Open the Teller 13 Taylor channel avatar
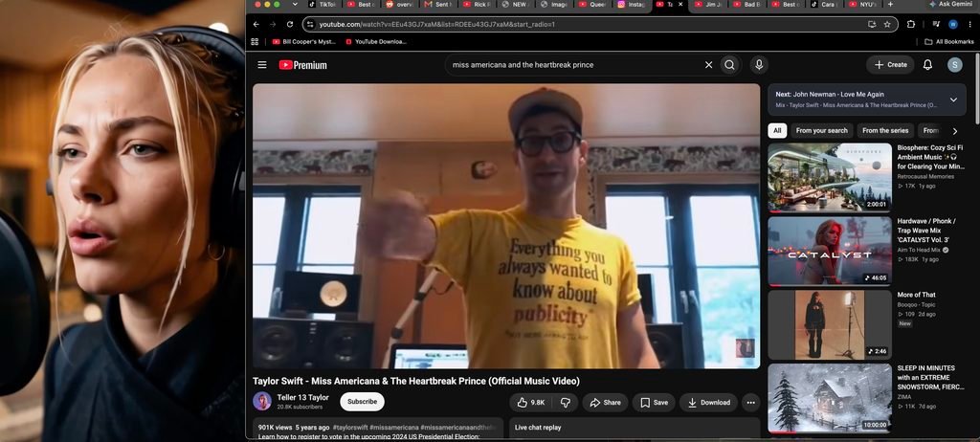Viewport: 980px width, 442px height. pyautogui.click(x=262, y=402)
